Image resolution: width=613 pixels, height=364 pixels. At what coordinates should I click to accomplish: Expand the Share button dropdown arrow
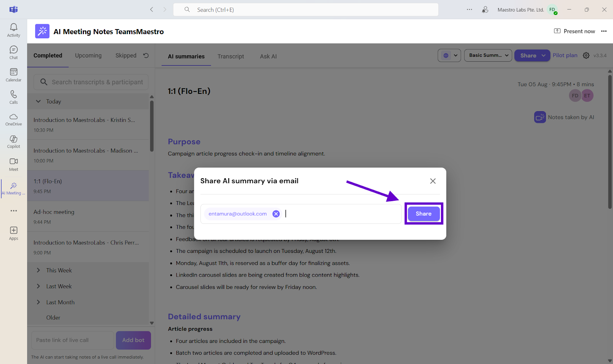pos(544,56)
